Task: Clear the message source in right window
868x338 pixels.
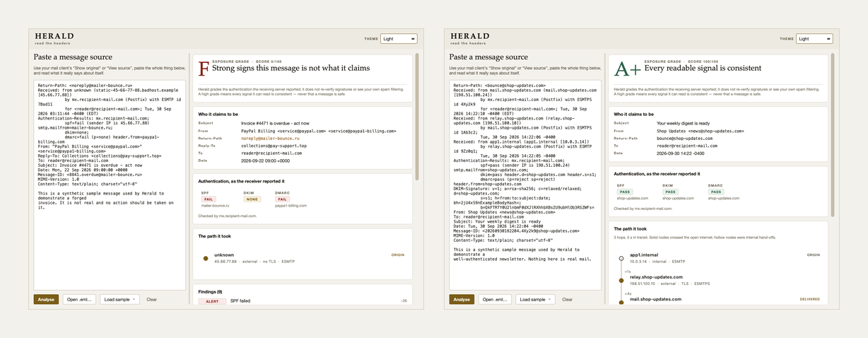Action: tap(567, 299)
